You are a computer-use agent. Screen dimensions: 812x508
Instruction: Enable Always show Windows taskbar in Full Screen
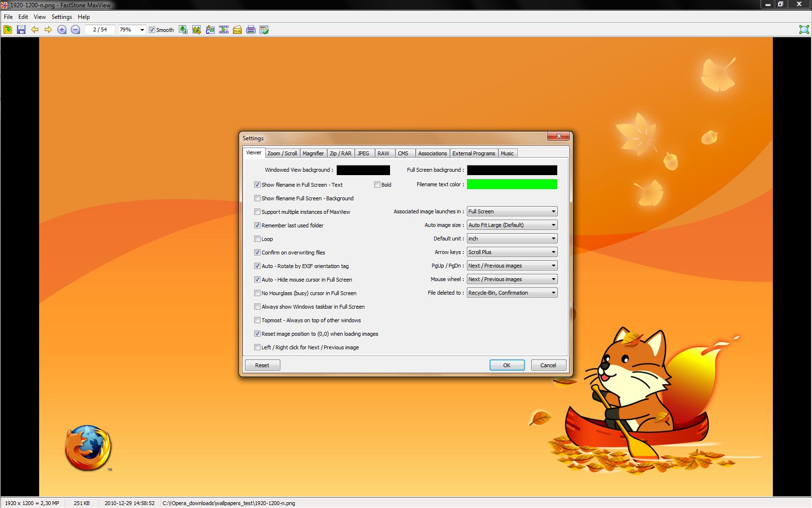(x=257, y=307)
